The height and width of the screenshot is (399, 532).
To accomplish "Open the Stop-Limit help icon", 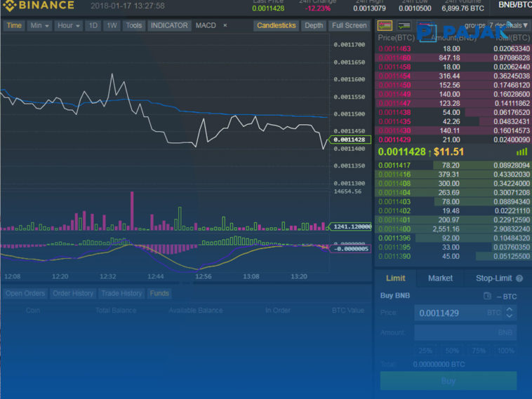I will pos(519,278).
